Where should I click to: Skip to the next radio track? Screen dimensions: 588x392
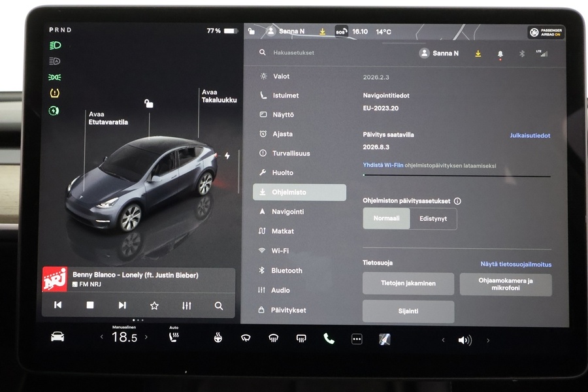(x=122, y=305)
